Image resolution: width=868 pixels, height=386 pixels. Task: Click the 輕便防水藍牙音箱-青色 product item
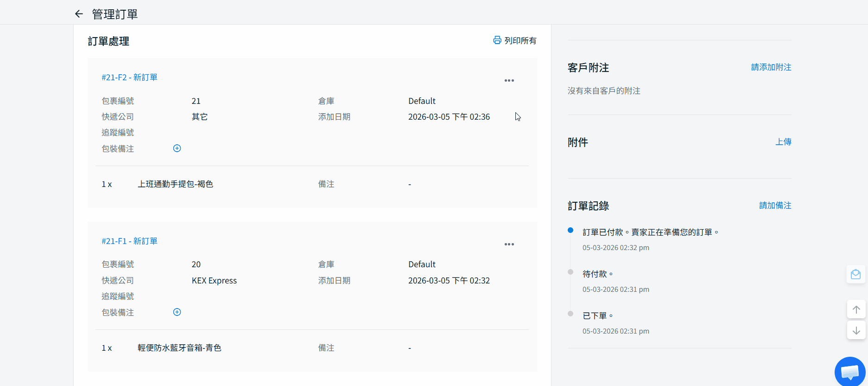point(179,348)
